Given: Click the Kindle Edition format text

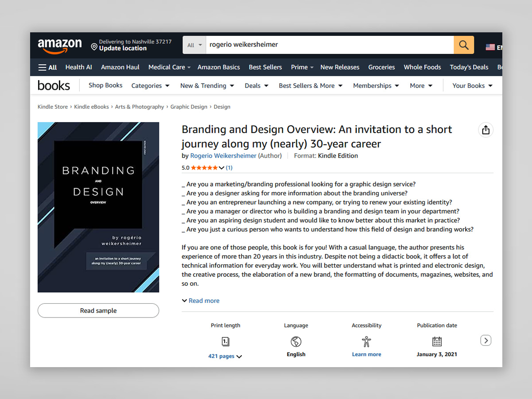Looking at the screenshot, I should coord(338,155).
